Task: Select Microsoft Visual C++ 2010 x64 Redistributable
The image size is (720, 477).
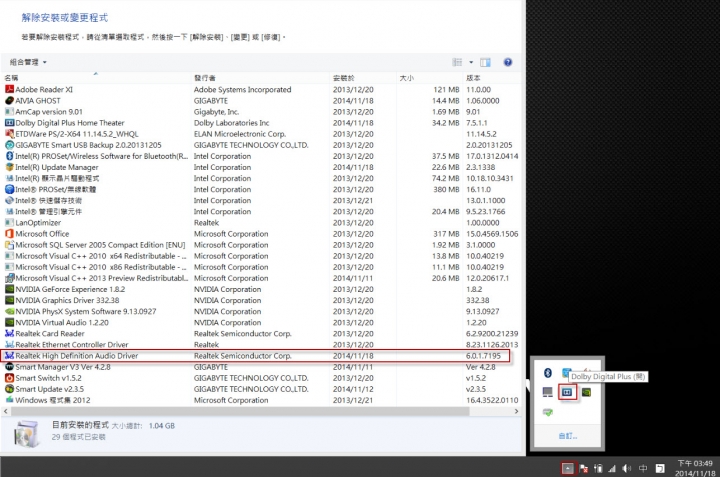Action: click(x=262, y=256)
